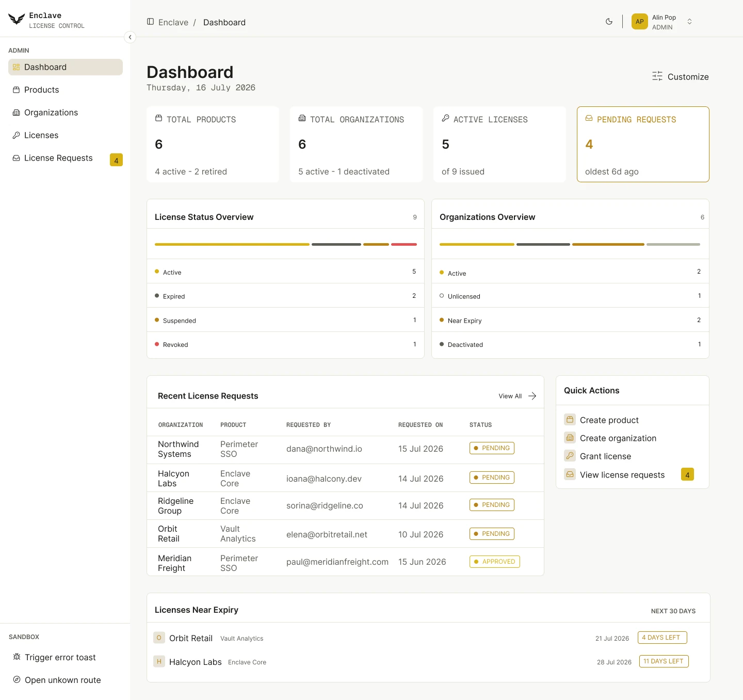The width and height of the screenshot is (743, 700).
Task: Click the Total Products box icon
Action: click(159, 118)
